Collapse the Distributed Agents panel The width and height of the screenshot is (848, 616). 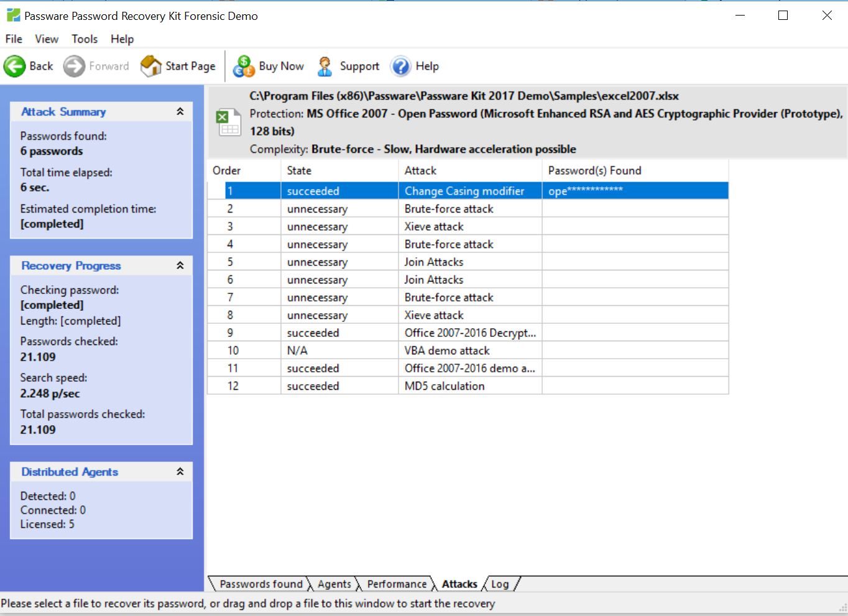click(x=180, y=471)
